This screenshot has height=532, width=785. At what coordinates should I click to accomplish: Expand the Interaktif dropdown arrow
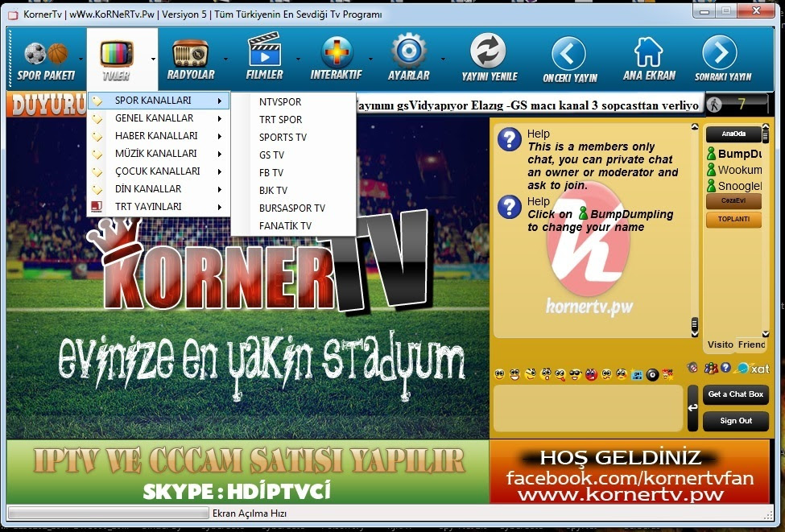(370, 59)
